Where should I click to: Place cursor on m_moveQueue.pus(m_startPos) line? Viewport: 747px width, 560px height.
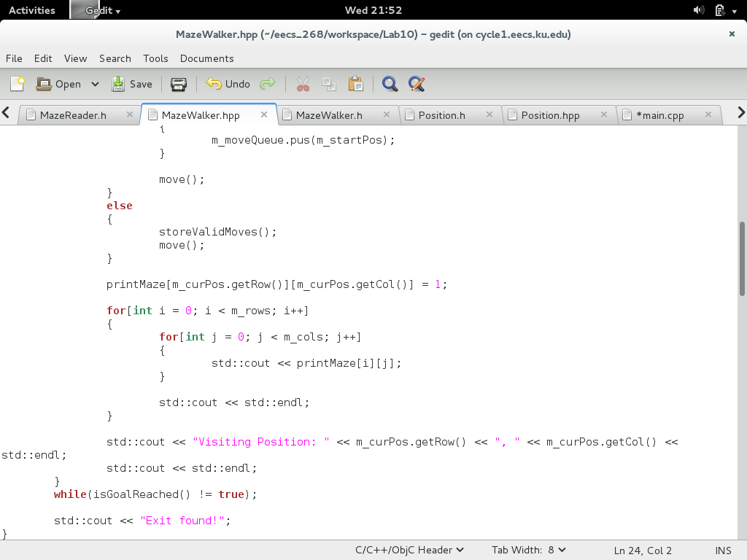pos(303,140)
